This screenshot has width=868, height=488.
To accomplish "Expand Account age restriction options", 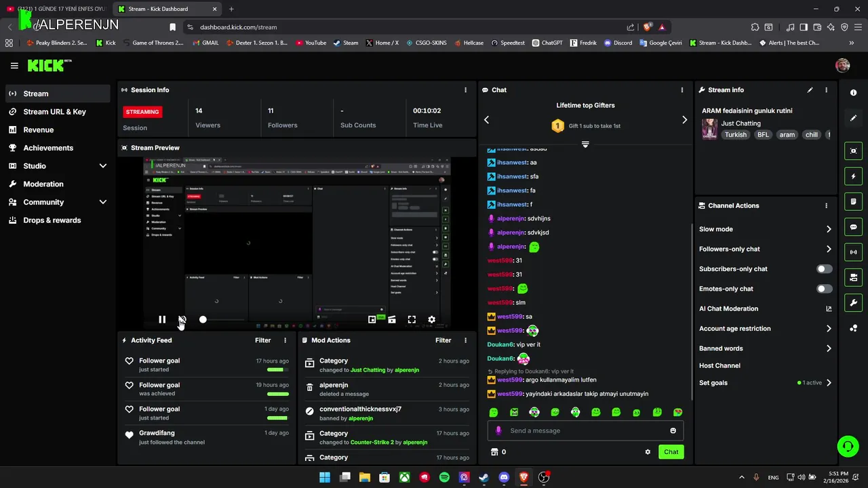I will click(x=829, y=329).
